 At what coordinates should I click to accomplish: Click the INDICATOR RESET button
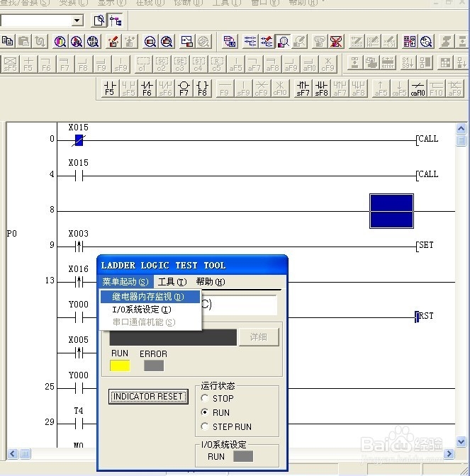pos(148,397)
